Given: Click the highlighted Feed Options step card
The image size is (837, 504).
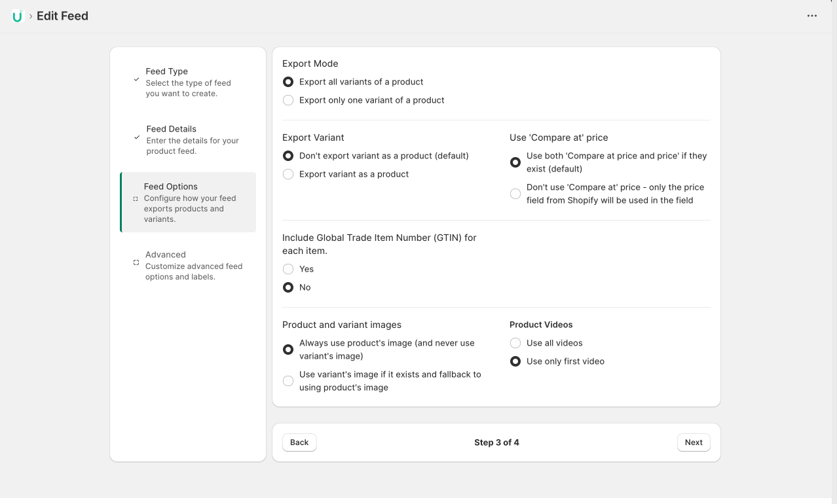Looking at the screenshot, I should (x=188, y=202).
